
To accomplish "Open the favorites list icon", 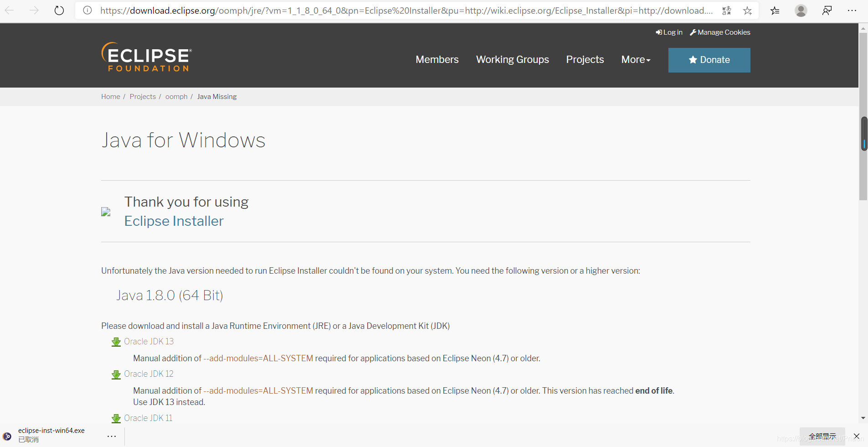I will point(775,10).
